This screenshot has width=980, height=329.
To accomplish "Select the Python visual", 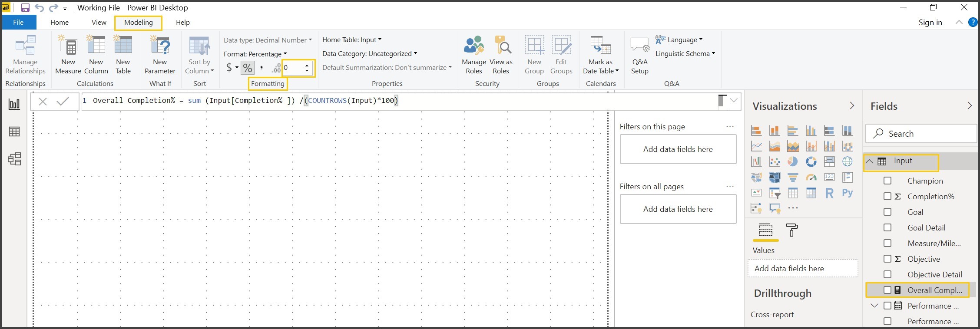I will 848,193.
